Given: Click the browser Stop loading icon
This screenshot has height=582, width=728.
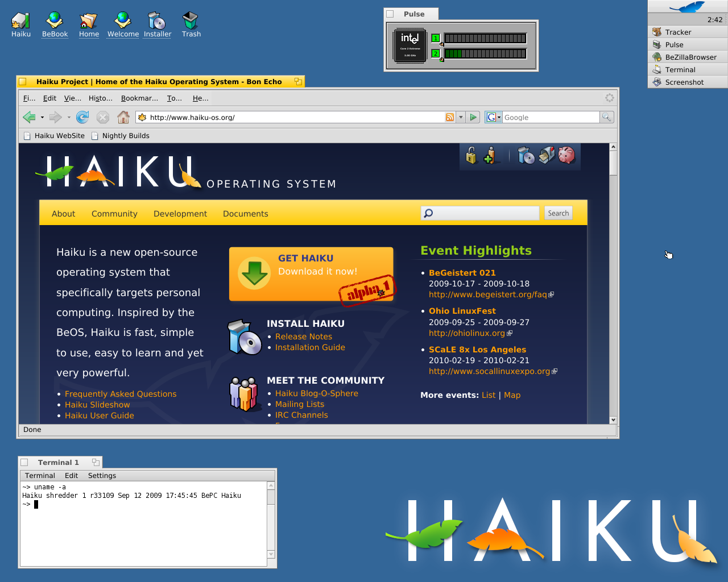Looking at the screenshot, I should pyautogui.click(x=102, y=117).
